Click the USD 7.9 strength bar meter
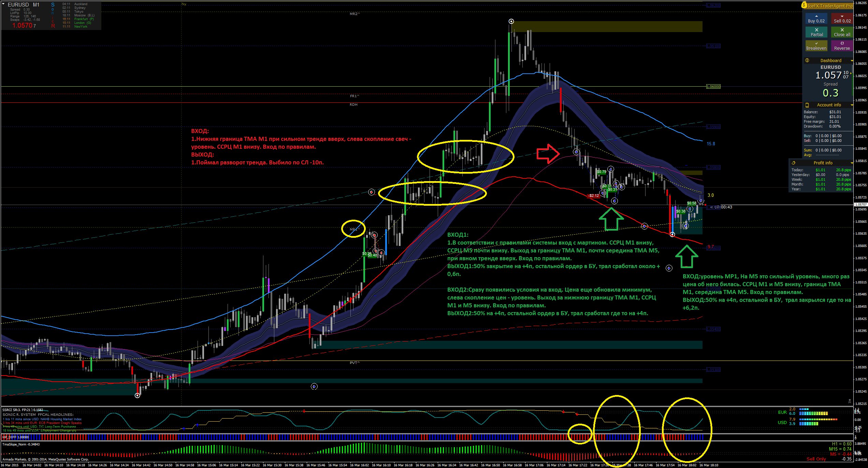This screenshot has height=468, width=868. 818,420
